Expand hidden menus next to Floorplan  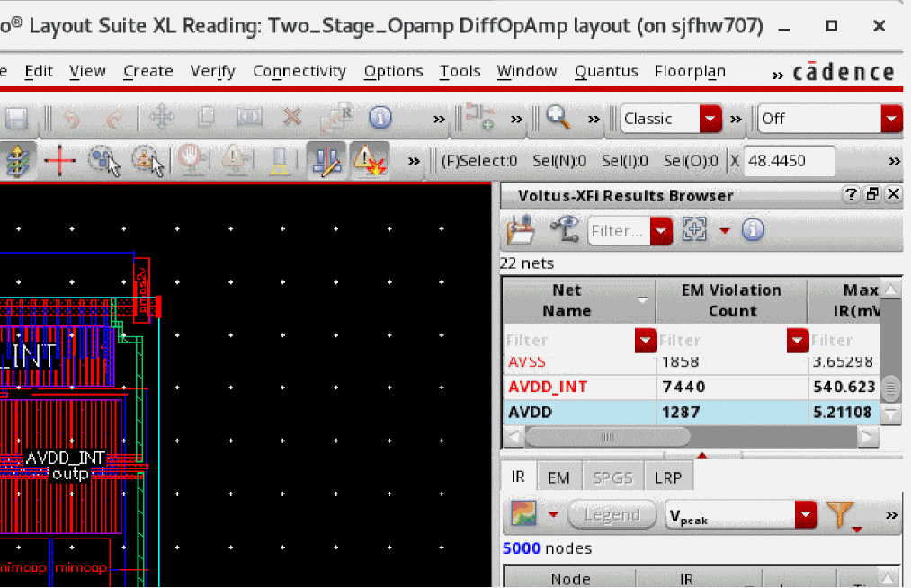[777, 75]
